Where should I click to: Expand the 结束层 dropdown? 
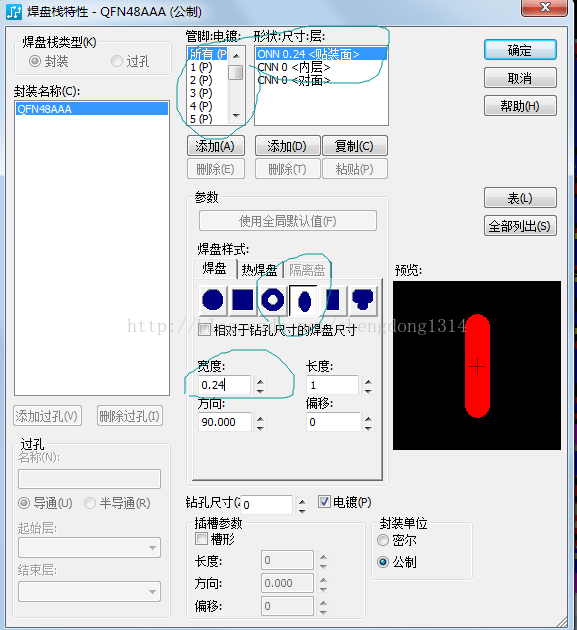click(89, 591)
